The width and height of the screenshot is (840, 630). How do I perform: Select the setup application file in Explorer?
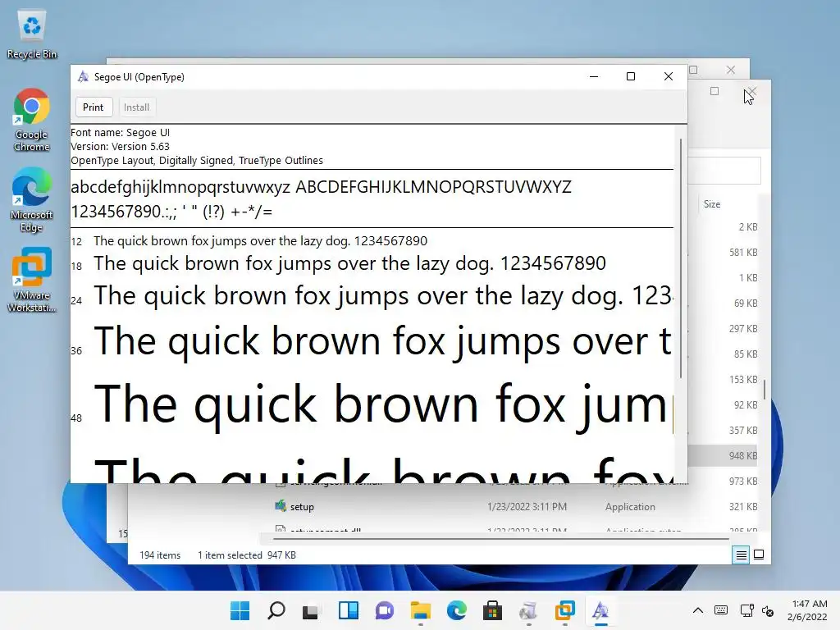tap(302, 507)
